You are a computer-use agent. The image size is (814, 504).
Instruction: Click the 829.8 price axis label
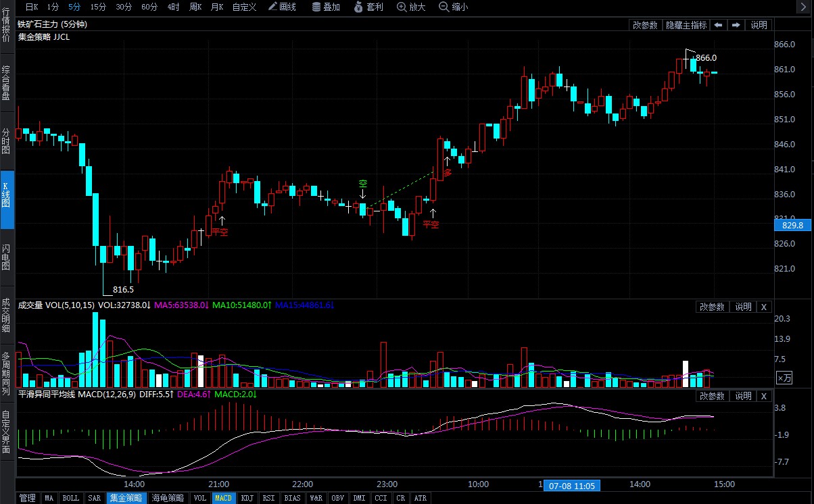792,226
